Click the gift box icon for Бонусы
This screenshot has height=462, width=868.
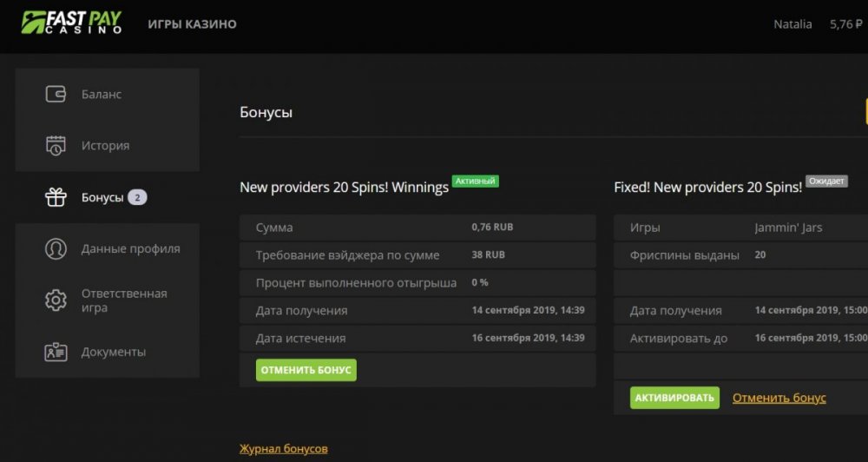pos(56,197)
